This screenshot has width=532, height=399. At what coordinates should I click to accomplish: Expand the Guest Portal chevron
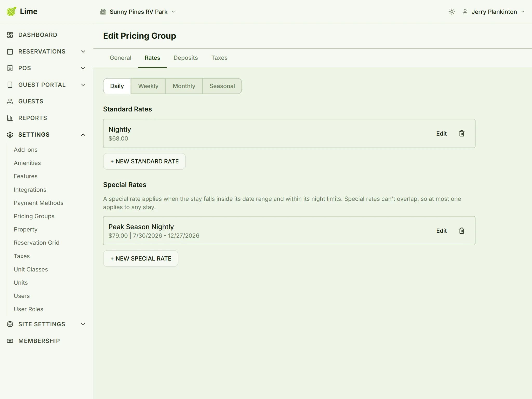pos(83,85)
